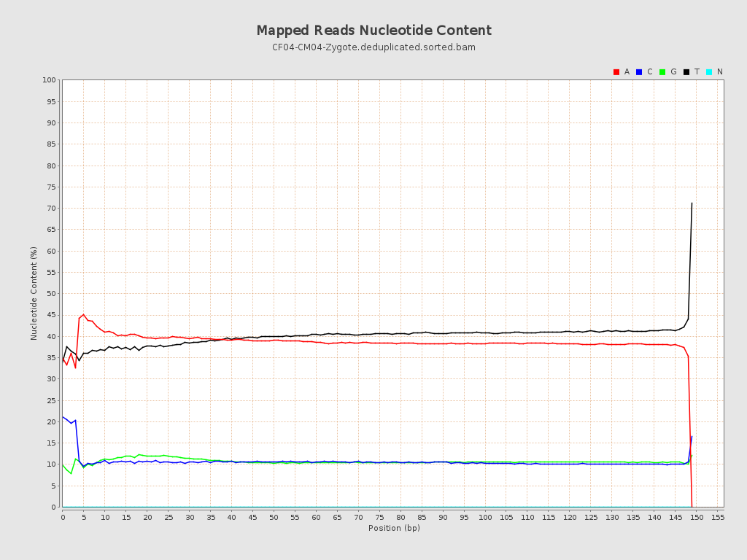Click the legend label 'T'
Viewport: 747px width, 560px height.
(697, 72)
